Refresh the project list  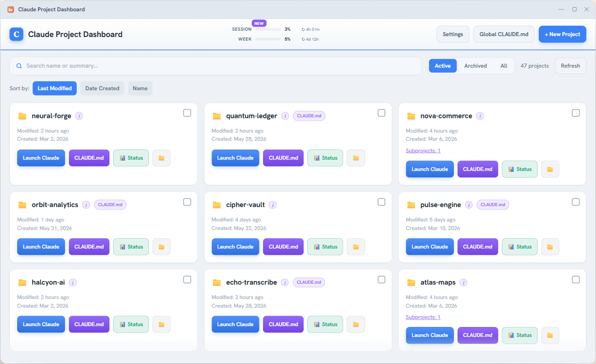pyautogui.click(x=571, y=66)
